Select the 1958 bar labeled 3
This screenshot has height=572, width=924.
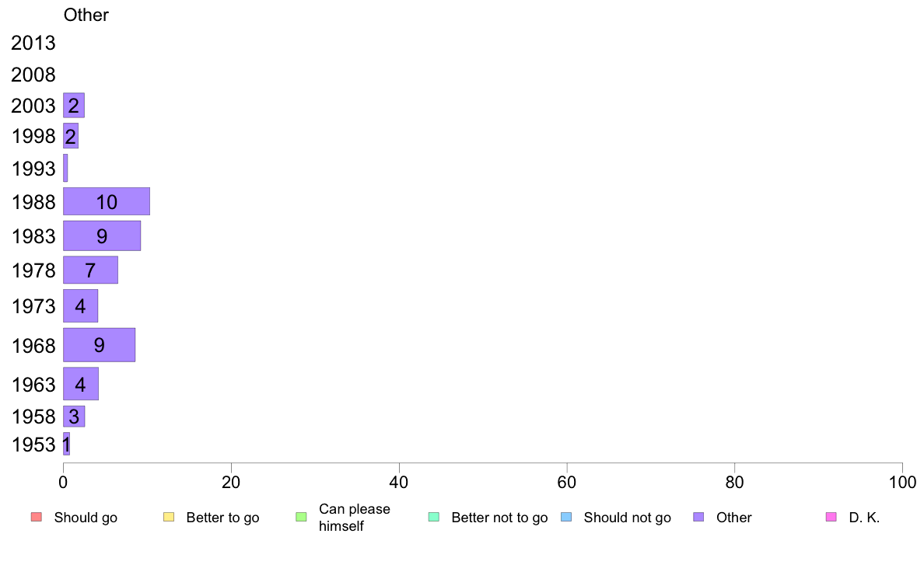pos(74,417)
